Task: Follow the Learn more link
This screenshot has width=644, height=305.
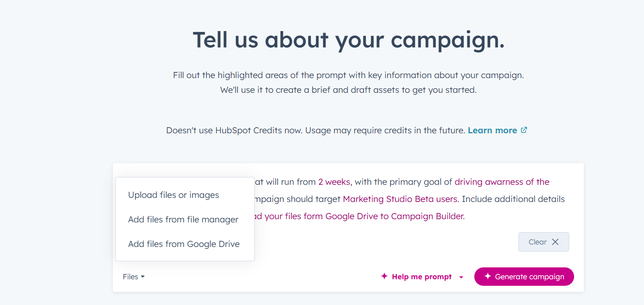Action: coord(492,130)
